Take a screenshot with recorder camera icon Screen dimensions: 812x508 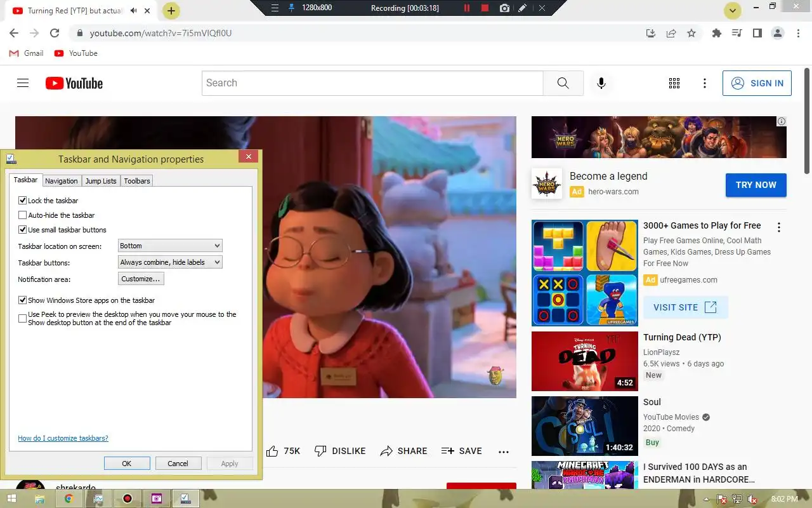(504, 8)
